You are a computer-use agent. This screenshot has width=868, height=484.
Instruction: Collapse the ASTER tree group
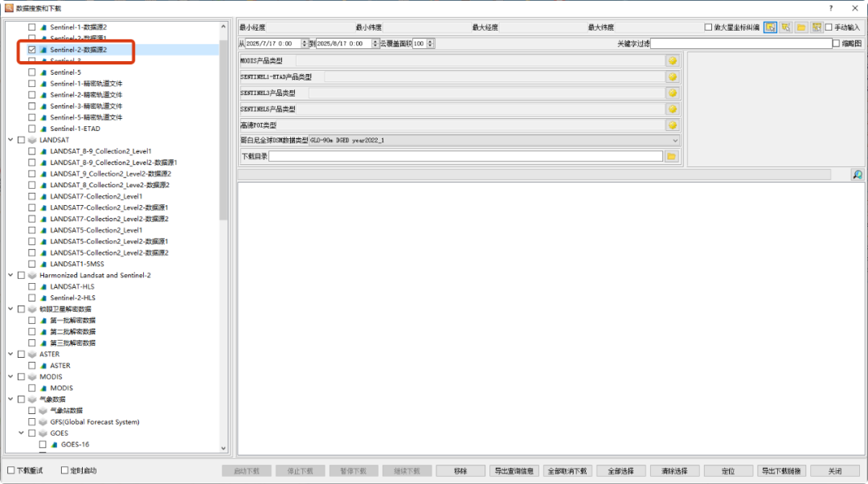10,355
